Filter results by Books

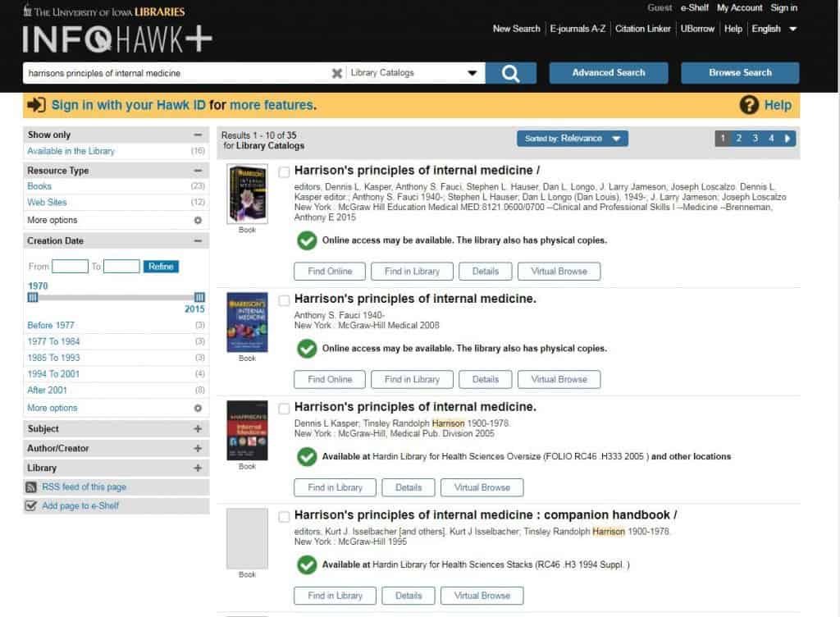[39, 186]
